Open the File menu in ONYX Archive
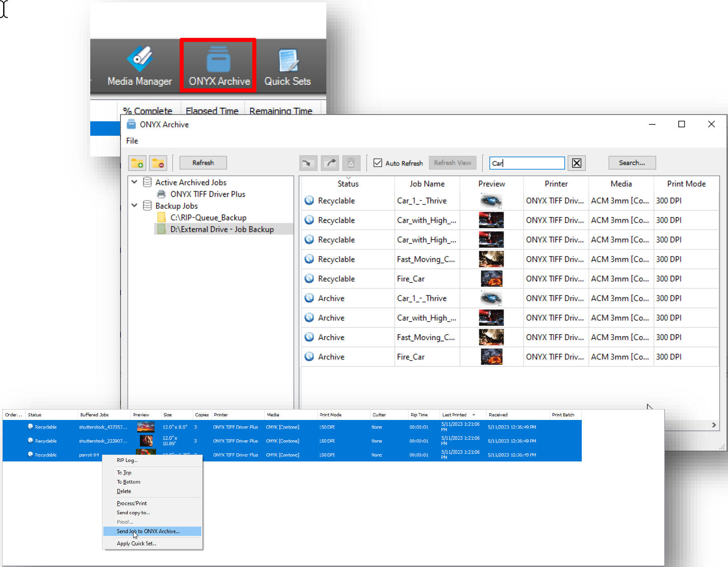The width and height of the screenshot is (728, 567). [132, 141]
